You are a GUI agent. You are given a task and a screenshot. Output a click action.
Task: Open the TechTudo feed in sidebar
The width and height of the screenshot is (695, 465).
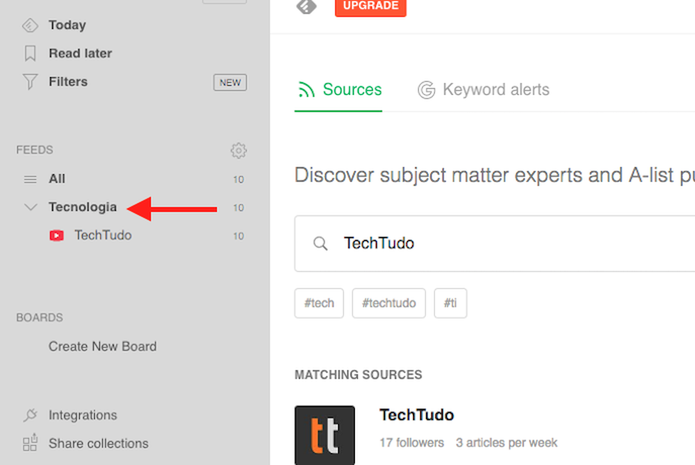[x=103, y=235]
